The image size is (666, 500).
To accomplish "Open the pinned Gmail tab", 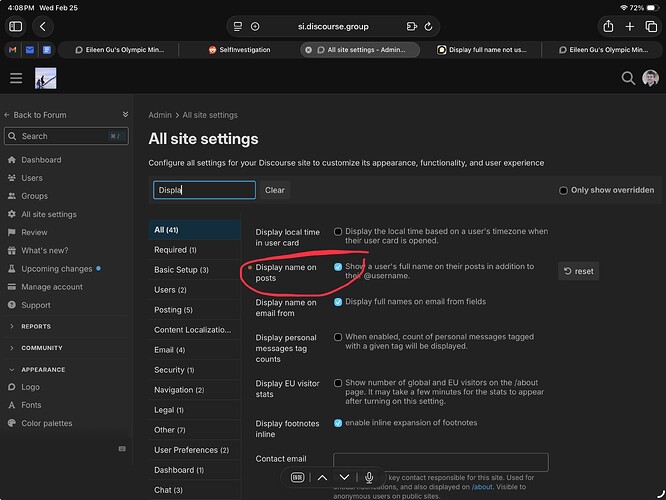I will 12,50.
